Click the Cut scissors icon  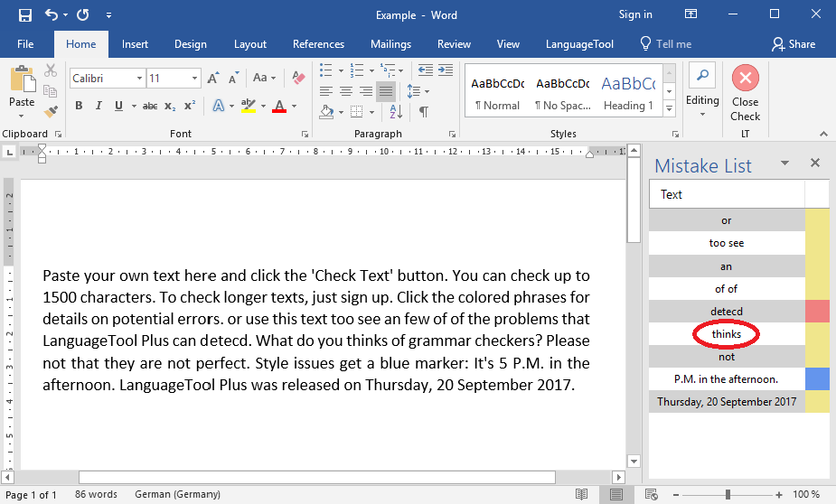[x=51, y=70]
